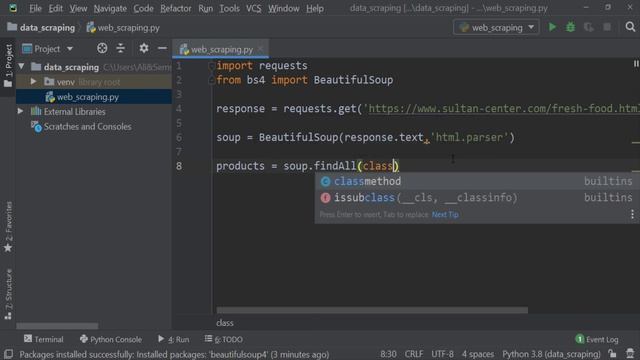Collapse all in Project panel
Screen dimensions: 640x360
click(120, 49)
